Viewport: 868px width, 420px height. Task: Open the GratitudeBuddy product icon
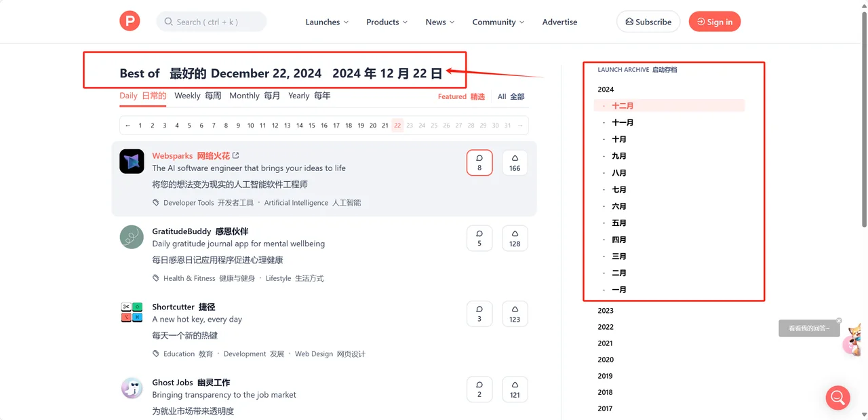132,237
